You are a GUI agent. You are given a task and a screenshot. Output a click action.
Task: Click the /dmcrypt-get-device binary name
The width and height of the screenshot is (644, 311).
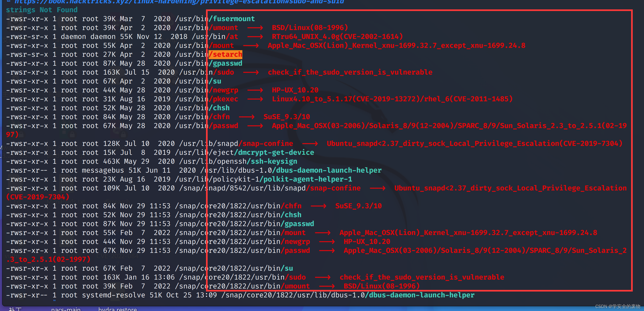(274, 153)
